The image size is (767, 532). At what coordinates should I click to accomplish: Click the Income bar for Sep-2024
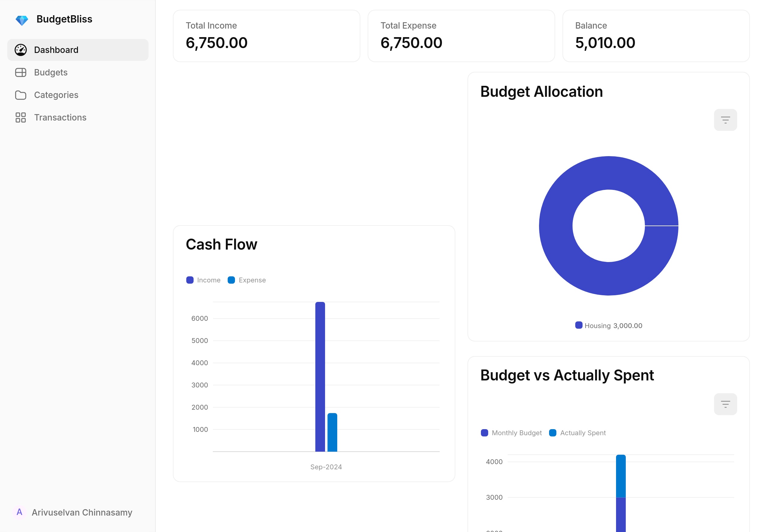pyautogui.click(x=320, y=377)
